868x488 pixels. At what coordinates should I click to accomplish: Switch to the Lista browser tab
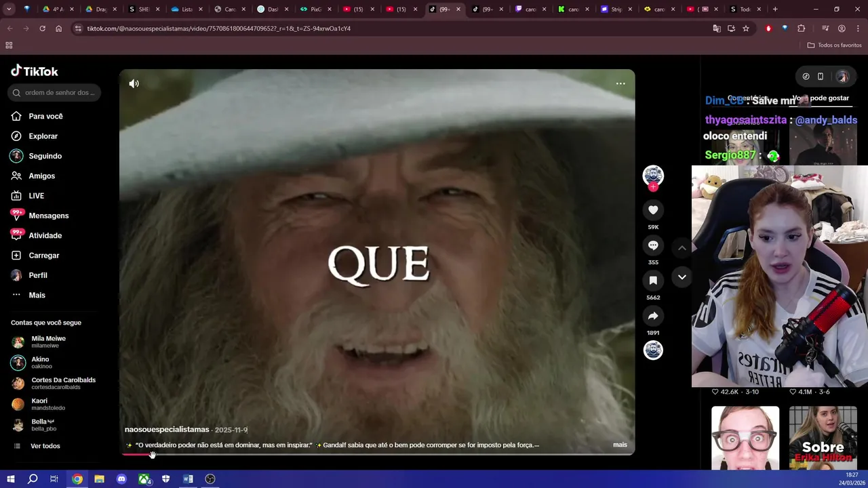pyautogui.click(x=186, y=9)
